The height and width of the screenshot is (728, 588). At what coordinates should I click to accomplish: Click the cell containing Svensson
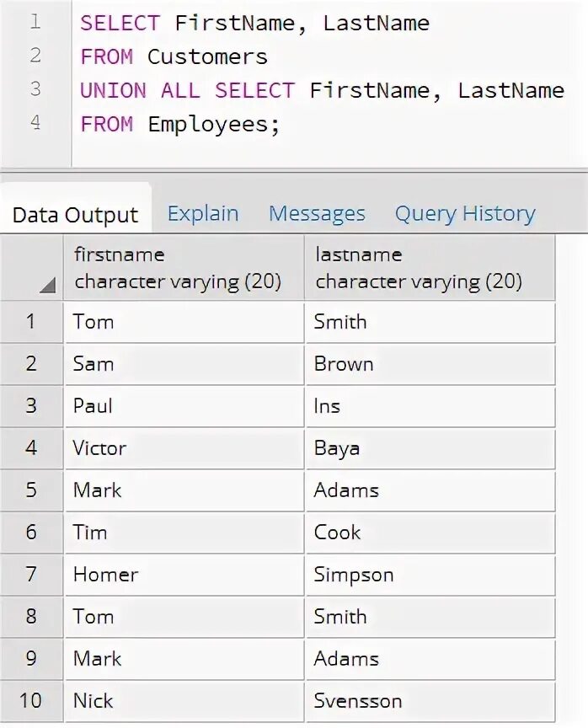pyautogui.click(x=430, y=700)
